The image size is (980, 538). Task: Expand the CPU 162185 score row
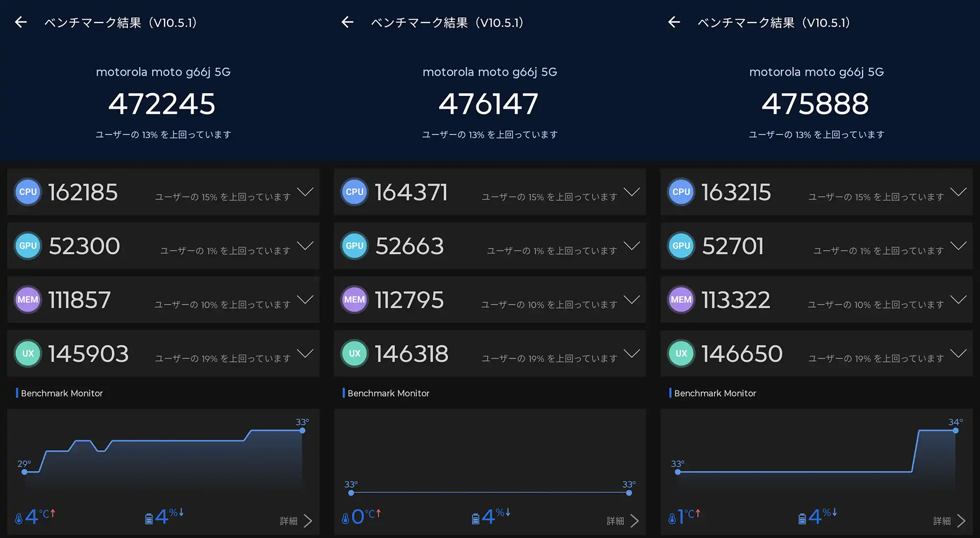305,192
